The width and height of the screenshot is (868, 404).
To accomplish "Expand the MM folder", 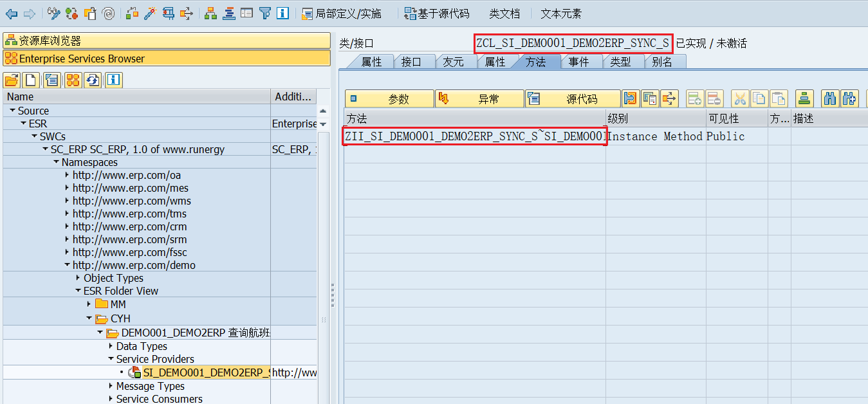I will (x=89, y=304).
